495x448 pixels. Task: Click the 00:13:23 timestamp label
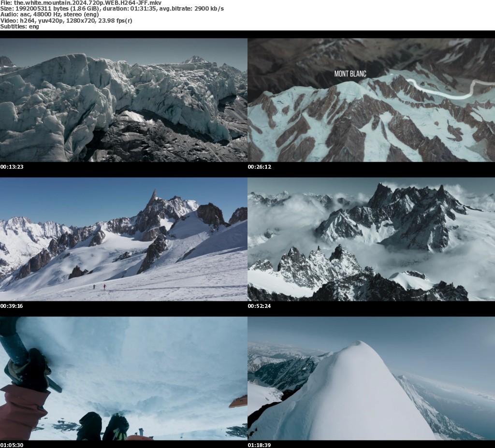pyautogui.click(x=12, y=167)
